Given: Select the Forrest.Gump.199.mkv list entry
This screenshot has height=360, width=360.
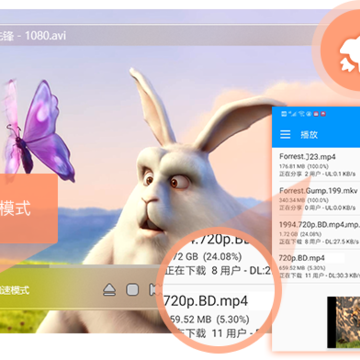Looking at the screenshot, I should click(x=316, y=198).
